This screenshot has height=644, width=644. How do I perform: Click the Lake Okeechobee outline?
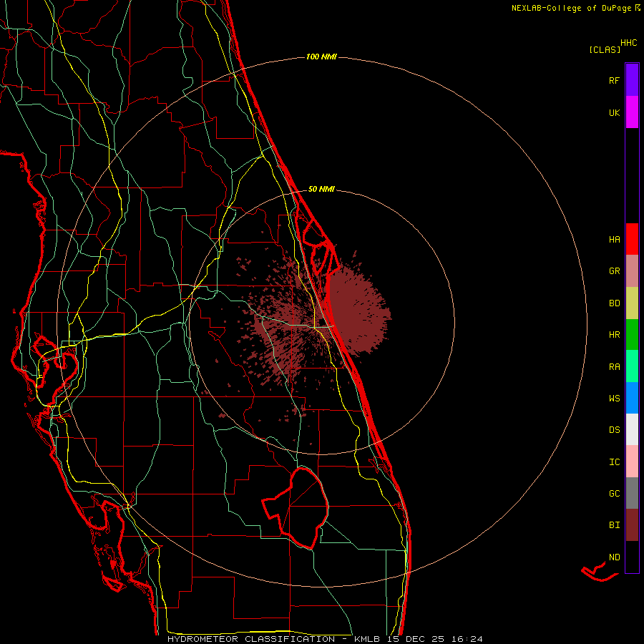(296, 507)
